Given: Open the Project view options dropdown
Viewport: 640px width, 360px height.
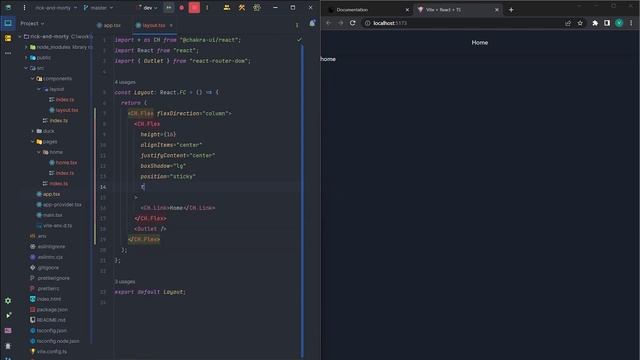Looking at the screenshot, I should click(x=32, y=24).
